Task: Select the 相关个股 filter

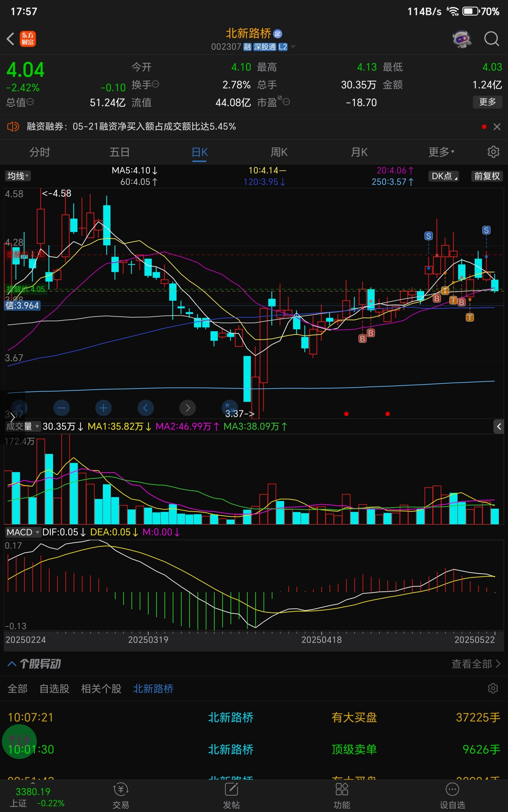Action: (x=101, y=689)
